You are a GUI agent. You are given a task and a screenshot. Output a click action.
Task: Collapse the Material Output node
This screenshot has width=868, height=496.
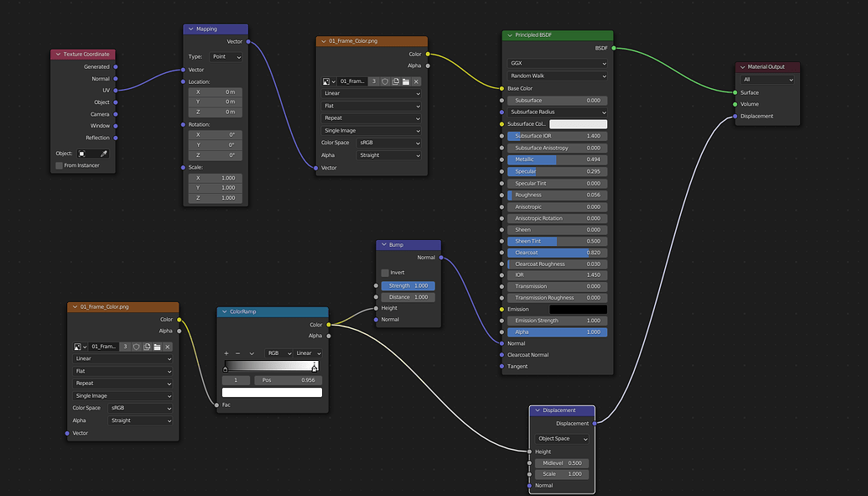click(x=743, y=67)
